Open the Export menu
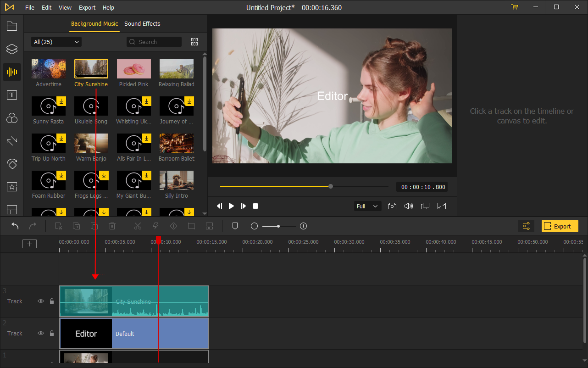Screen dimensions: 588x368 [x=87, y=8]
